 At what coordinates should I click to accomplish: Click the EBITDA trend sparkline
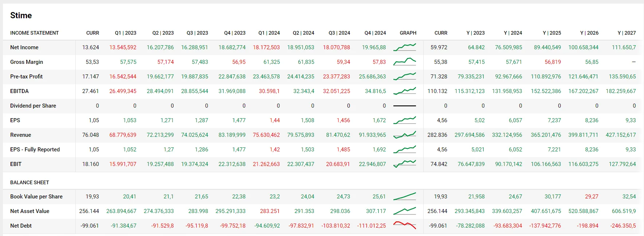pyautogui.click(x=405, y=91)
